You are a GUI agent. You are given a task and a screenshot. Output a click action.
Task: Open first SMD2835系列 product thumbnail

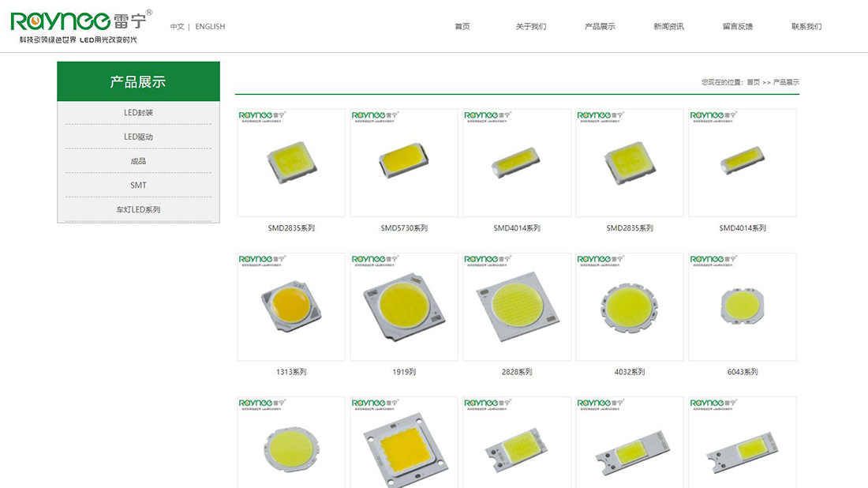pyautogui.click(x=291, y=163)
